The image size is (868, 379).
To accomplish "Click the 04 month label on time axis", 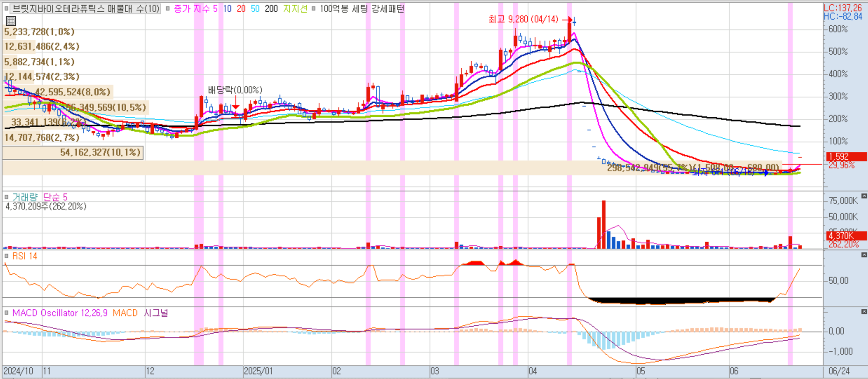I will tap(533, 372).
